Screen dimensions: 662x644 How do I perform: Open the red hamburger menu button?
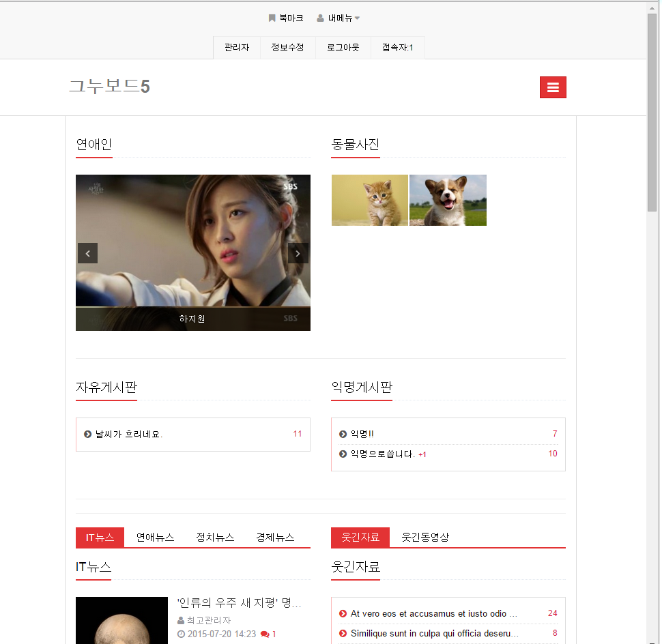553,87
